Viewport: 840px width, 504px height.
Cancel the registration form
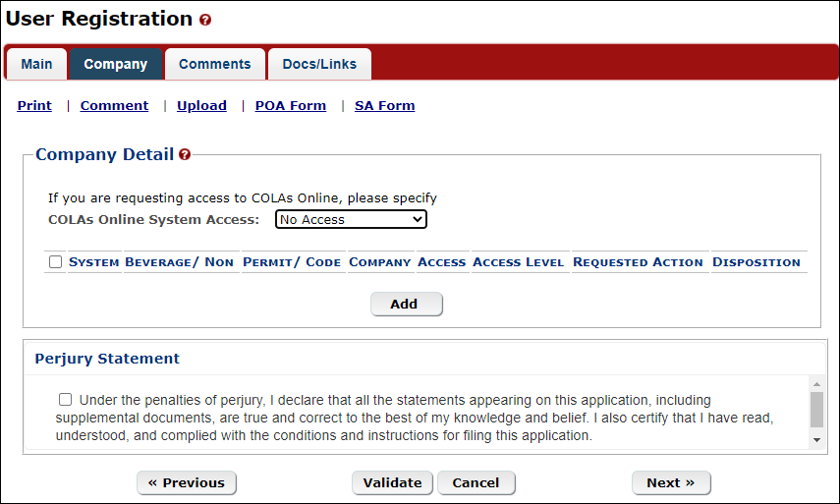[x=476, y=482]
